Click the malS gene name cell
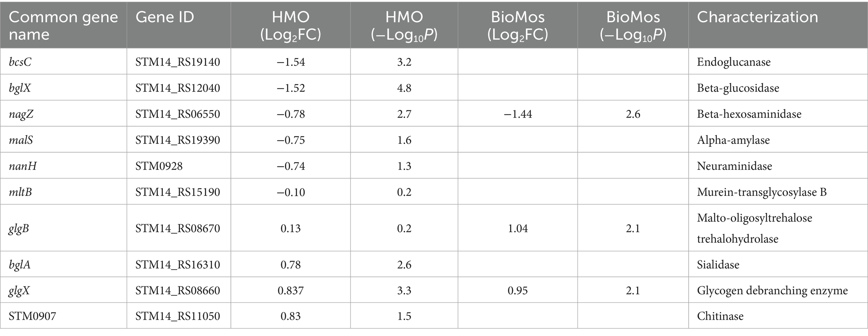Screen dimensions: 868x336 (21, 140)
